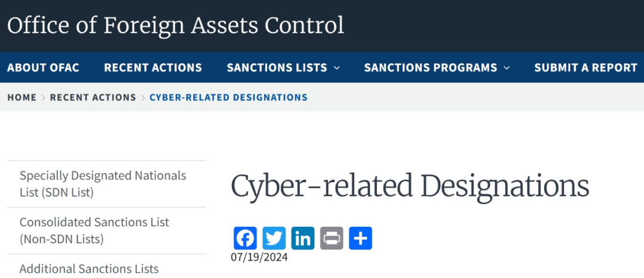Share the page on LinkedIn
This screenshot has height=278, width=644.
[x=303, y=238]
